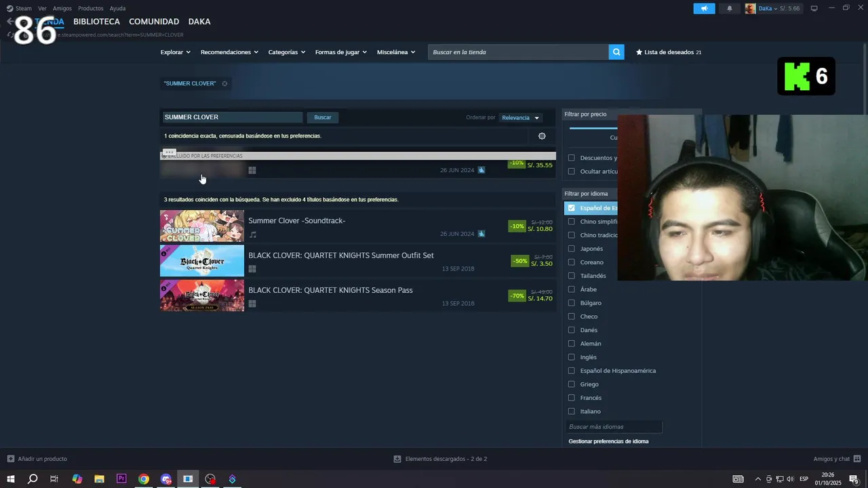The image size is (868, 488).
Task: Click the Buscar más idiomas field
Action: (x=614, y=427)
